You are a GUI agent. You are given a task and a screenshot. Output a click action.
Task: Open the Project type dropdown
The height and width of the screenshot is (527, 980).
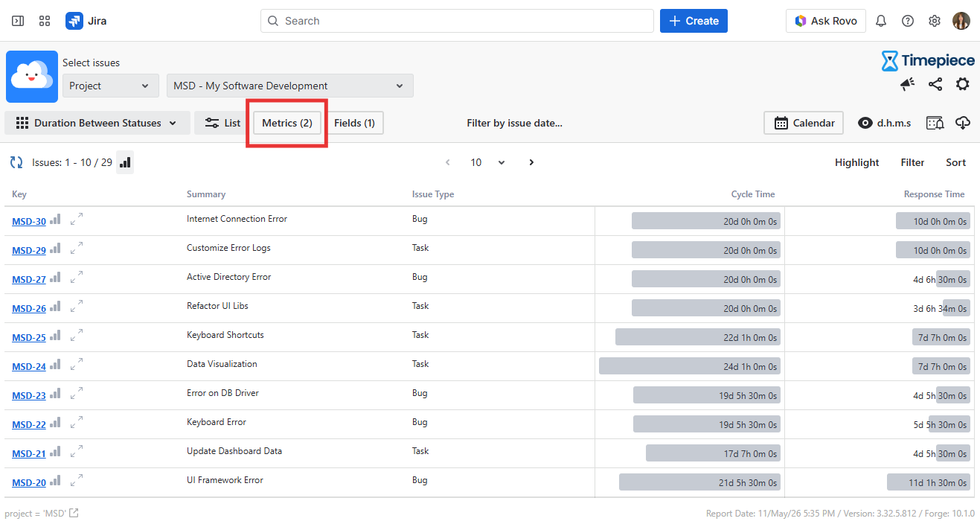111,86
